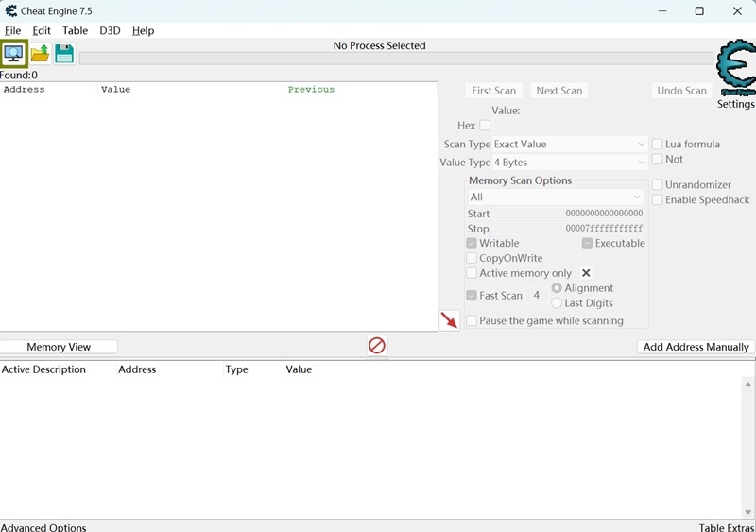756x532 pixels.
Task: Click the X next to Active memory only
Action: 586,273
